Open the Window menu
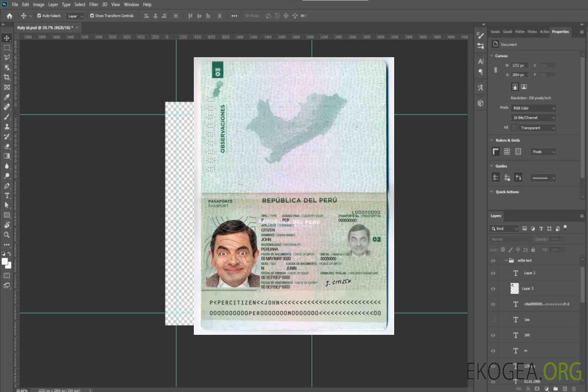Viewport: 588px width, 392px height. click(131, 4)
